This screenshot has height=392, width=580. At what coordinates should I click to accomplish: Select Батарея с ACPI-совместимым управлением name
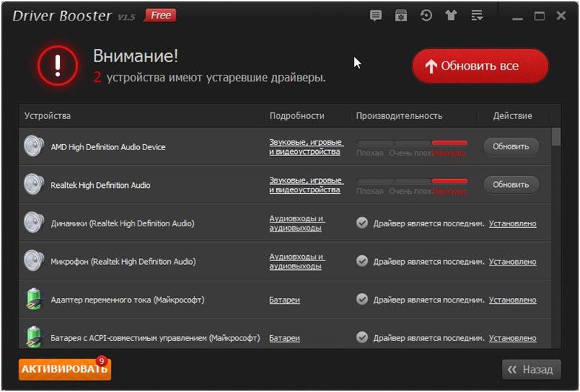(155, 338)
